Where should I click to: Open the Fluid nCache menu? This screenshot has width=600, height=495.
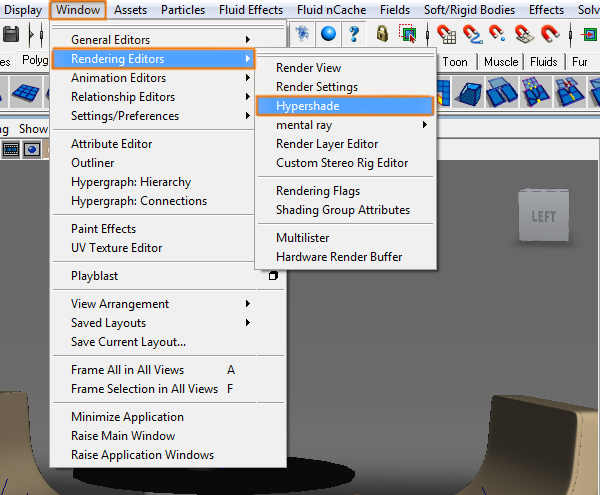[x=331, y=10]
